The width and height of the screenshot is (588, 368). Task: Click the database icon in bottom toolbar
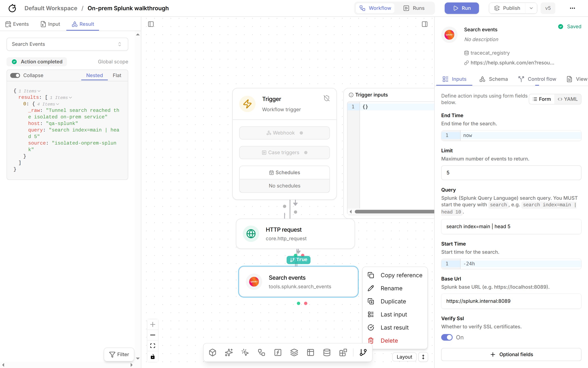[x=326, y=352]
